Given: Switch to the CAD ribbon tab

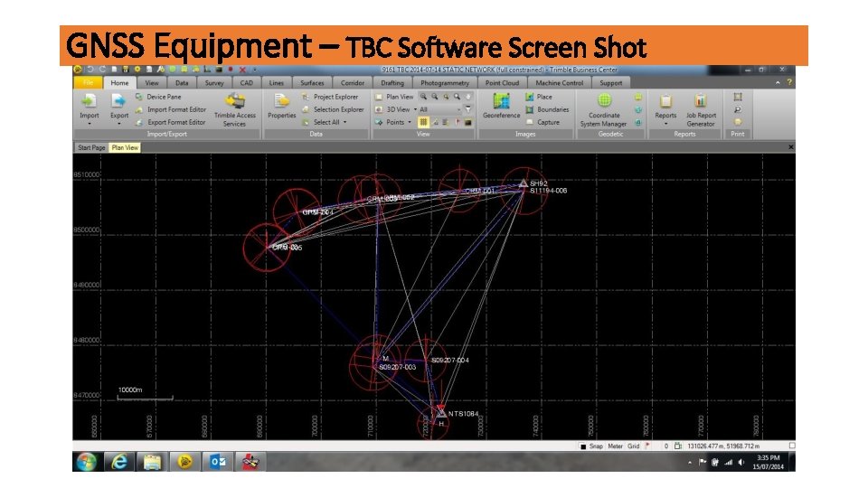Looking at the screenshot, I should (246, 82).
